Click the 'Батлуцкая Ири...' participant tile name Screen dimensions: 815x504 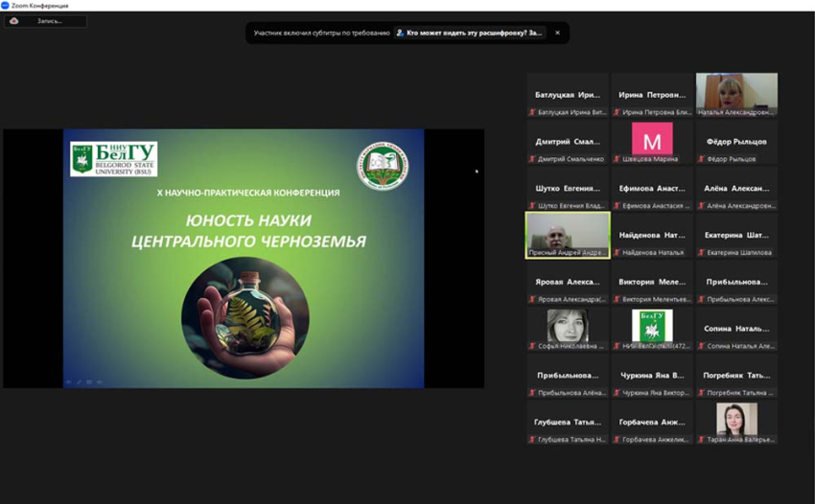pos(567,95)
